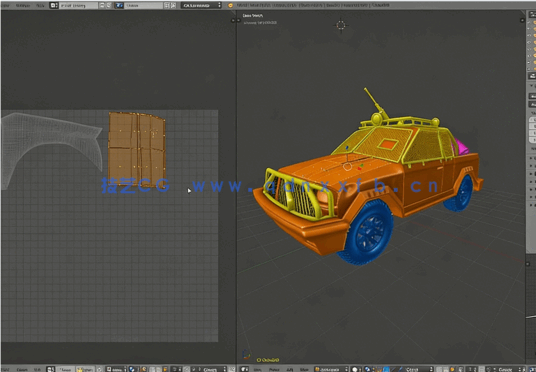Open the UV editor image browse icon
Viewport: 536px width, 372px height.
[51, 369]
